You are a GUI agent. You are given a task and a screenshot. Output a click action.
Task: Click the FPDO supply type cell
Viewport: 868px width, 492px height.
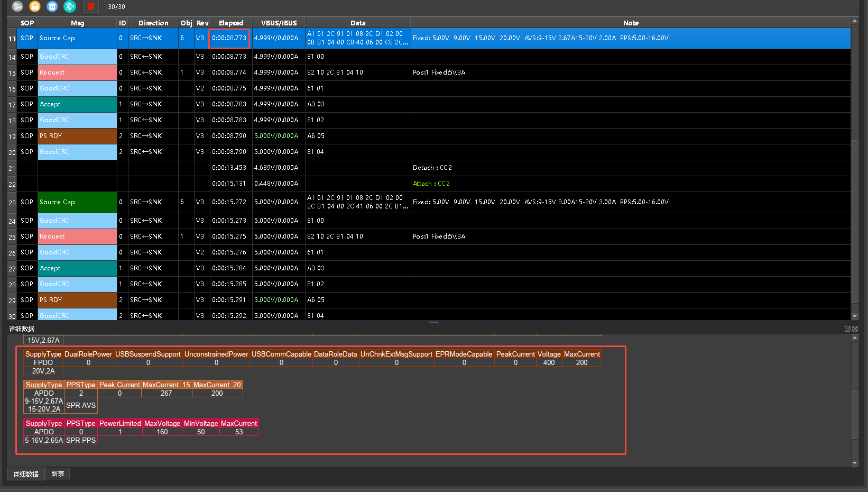(43, 362)
